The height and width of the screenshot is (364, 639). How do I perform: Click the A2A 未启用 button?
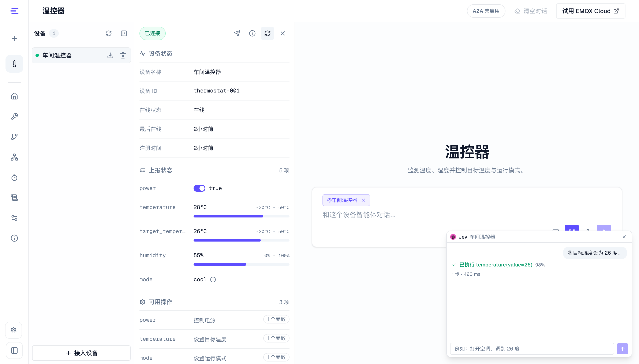coord(486,11)
